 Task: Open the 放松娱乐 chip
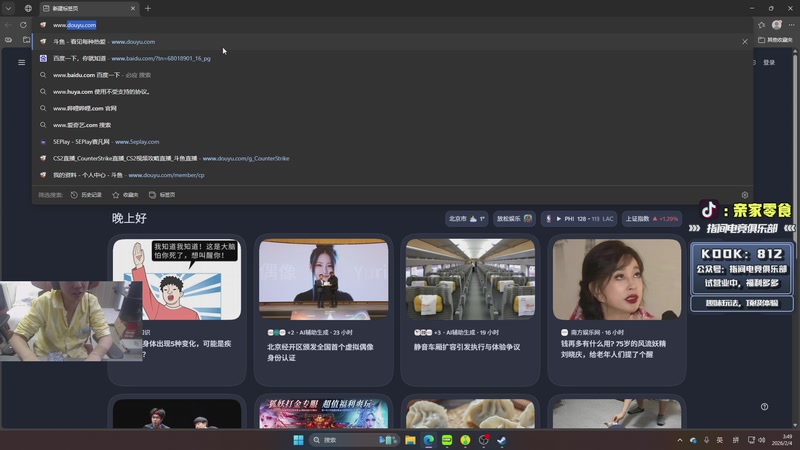pos(514,219)
